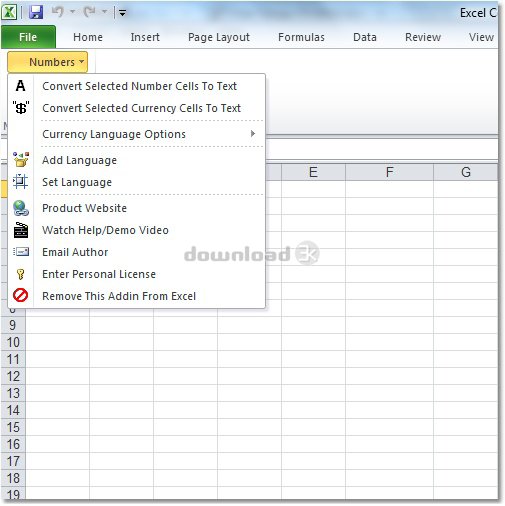Choose Convert Selected Number Cells To Text
505x506 pixels.
click(x=139, y=86)
